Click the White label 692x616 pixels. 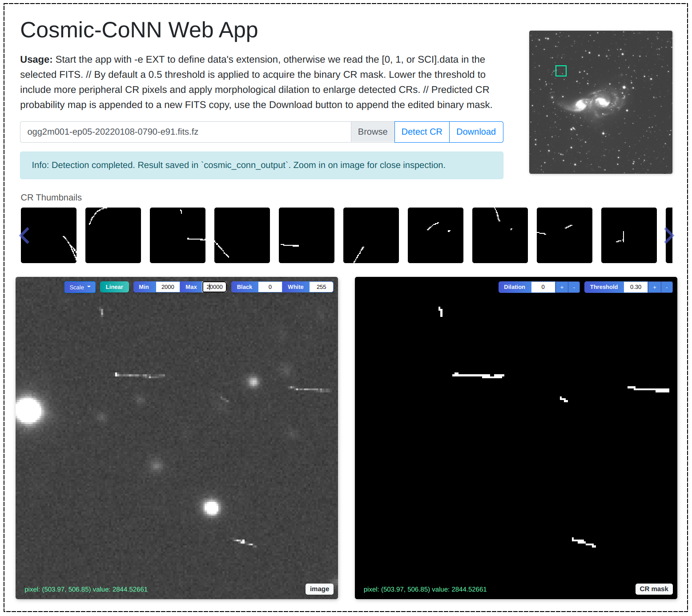click(x=296, y=287)
